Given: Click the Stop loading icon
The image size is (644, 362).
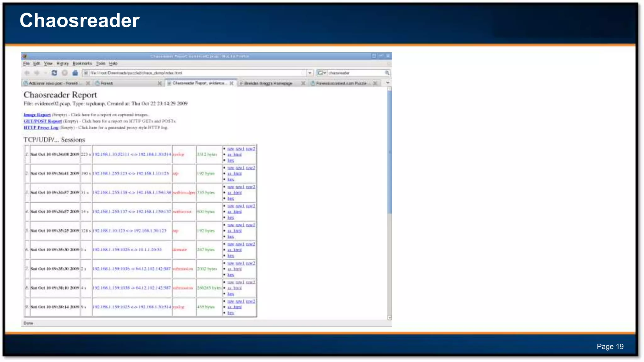Looking at the screenshot, I should (x=64, y=73).
